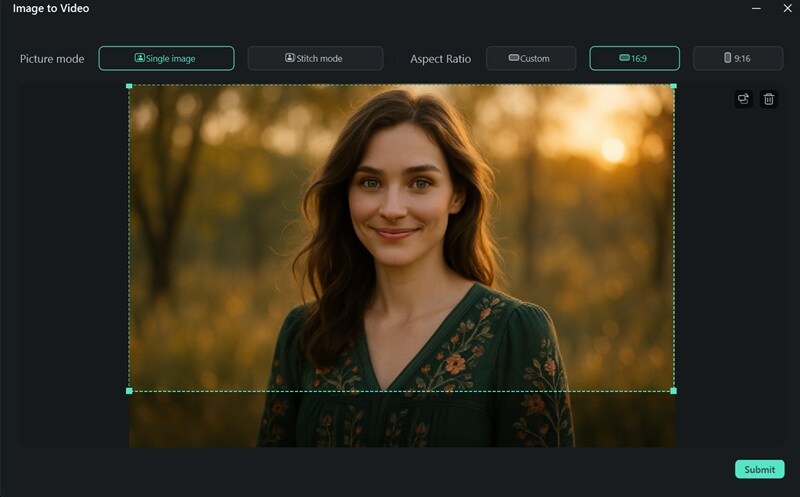This screenshot has height=497, width=800.
Task: Click the Image to Video title
Action: [51, 8]
